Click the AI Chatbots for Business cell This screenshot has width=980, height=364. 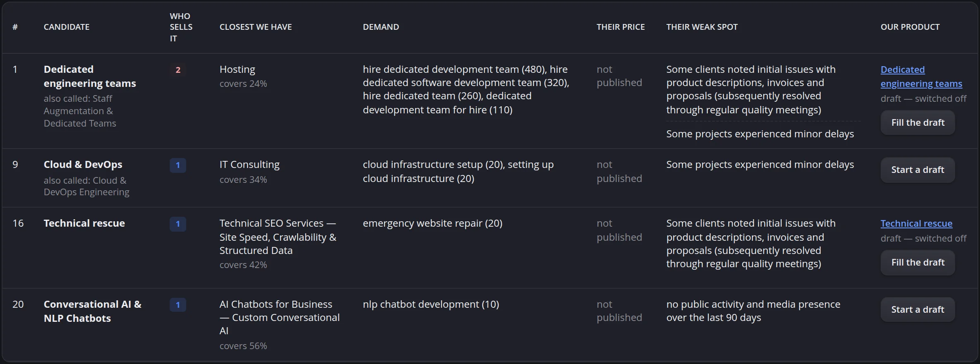coord(280,317)
